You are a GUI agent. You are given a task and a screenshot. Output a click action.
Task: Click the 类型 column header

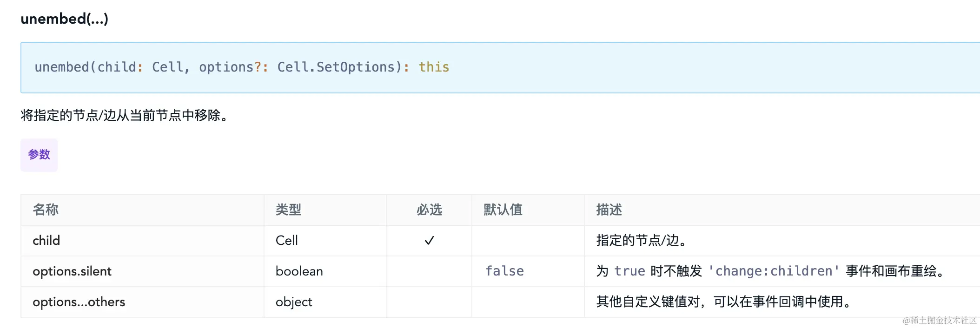288,210
